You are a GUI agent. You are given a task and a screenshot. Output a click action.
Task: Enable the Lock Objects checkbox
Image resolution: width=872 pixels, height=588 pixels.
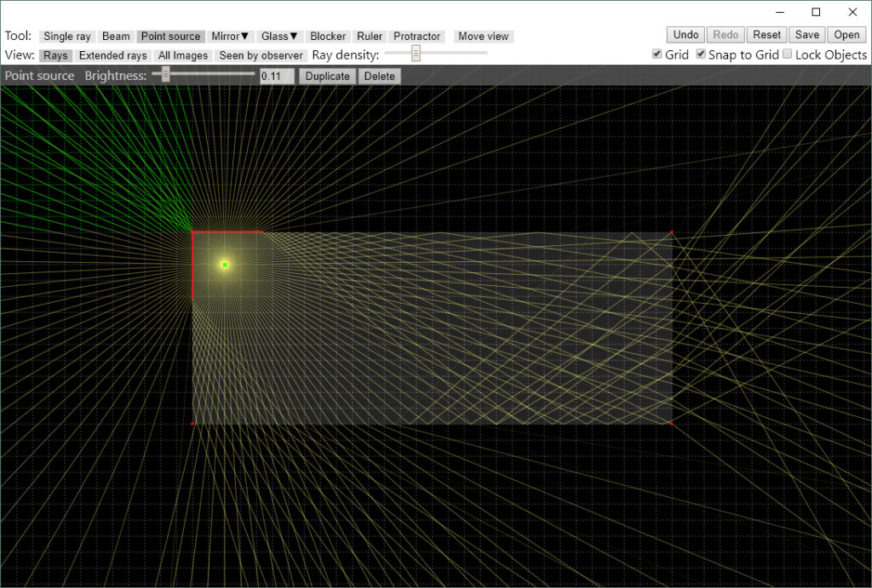787,54
